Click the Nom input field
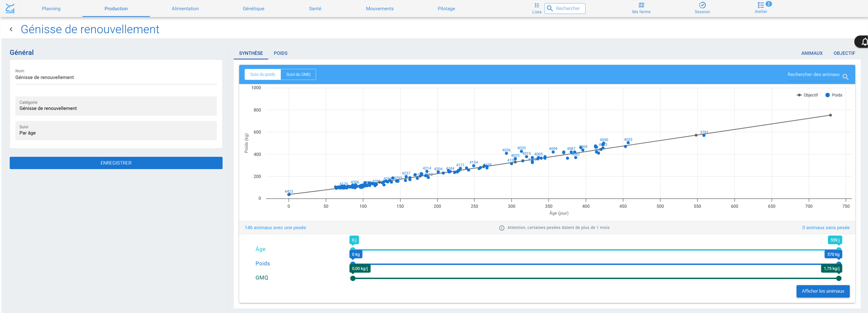The width and height of the screenshot is (868, 313). 116,77
